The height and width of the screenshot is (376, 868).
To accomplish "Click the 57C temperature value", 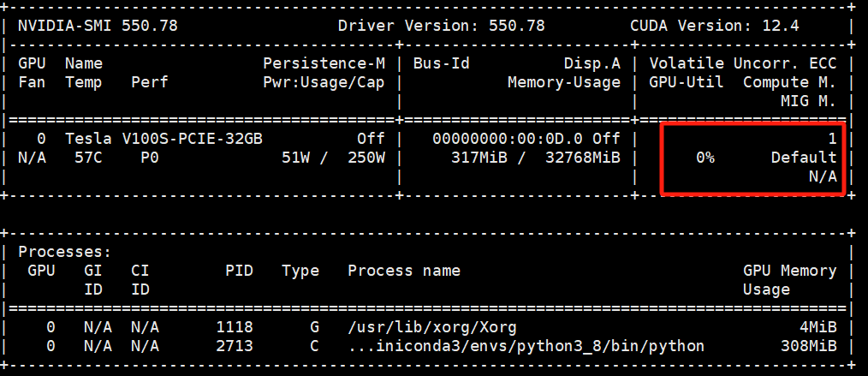I will [88, 158].
